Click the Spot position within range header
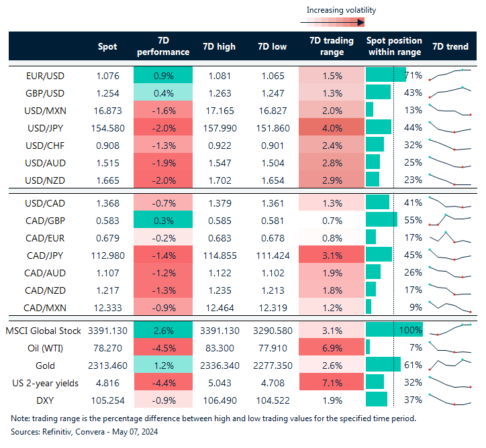486x448 pixels. 394,47
